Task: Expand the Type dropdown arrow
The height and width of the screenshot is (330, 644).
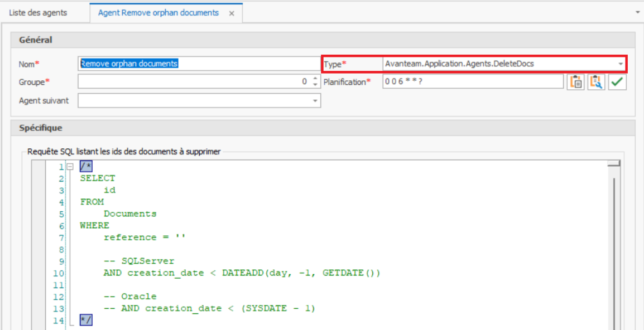Action: point(621,64)
